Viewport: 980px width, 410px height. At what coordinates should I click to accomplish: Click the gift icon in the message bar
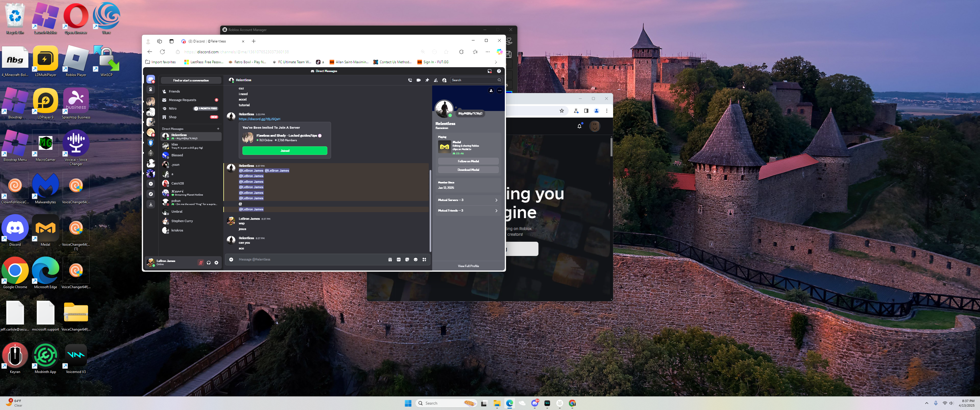point(390,259)
